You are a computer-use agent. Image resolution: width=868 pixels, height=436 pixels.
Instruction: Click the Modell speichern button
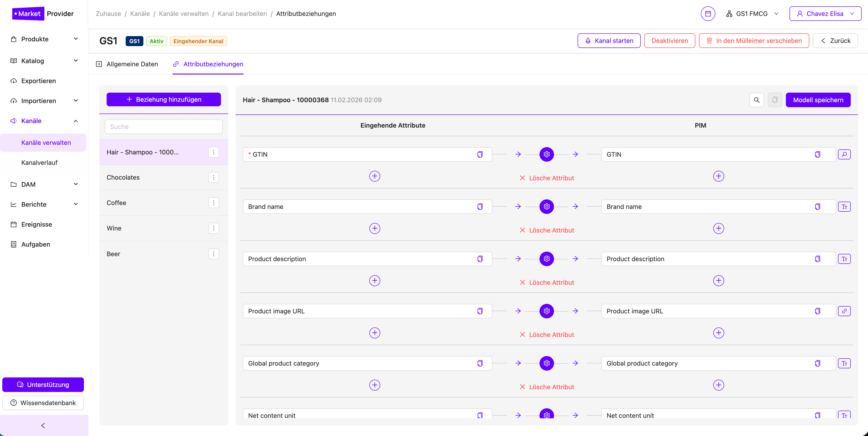coord(818,100)
